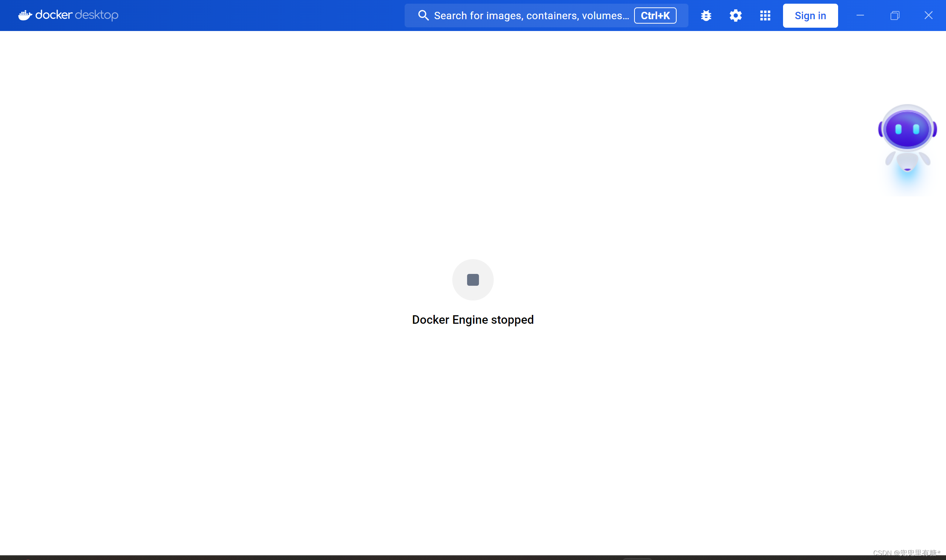Click the stopped engine square icon
Viewport: 946px width, 560px height.
pyautogui.click(x=473, y=279)
